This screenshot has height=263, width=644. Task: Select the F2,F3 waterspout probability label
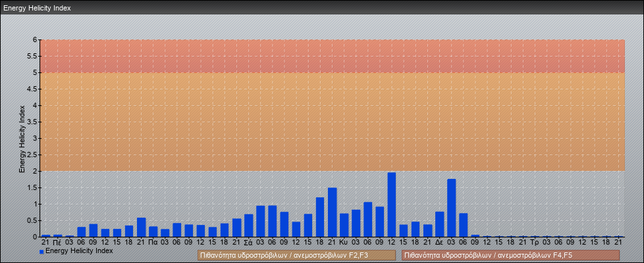point(296,255)
